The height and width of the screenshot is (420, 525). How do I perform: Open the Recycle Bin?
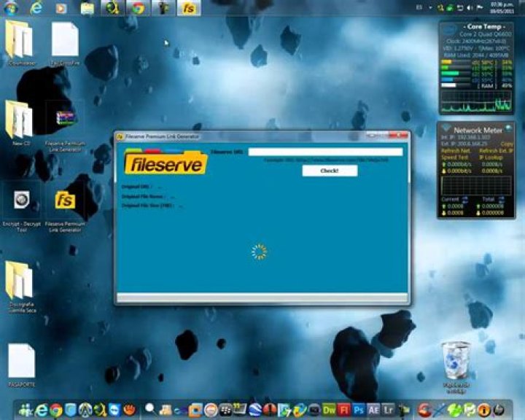pos(456,367)
